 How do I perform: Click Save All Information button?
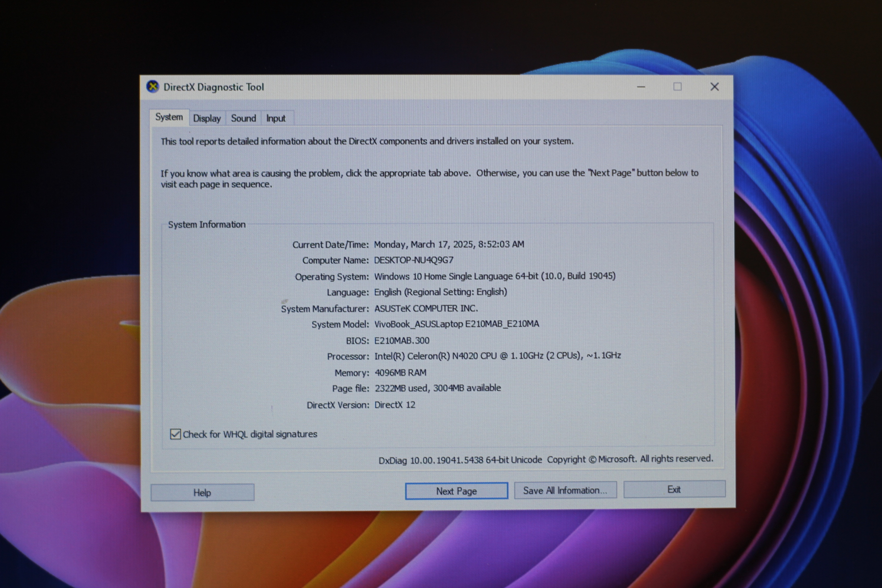(565, 490)
